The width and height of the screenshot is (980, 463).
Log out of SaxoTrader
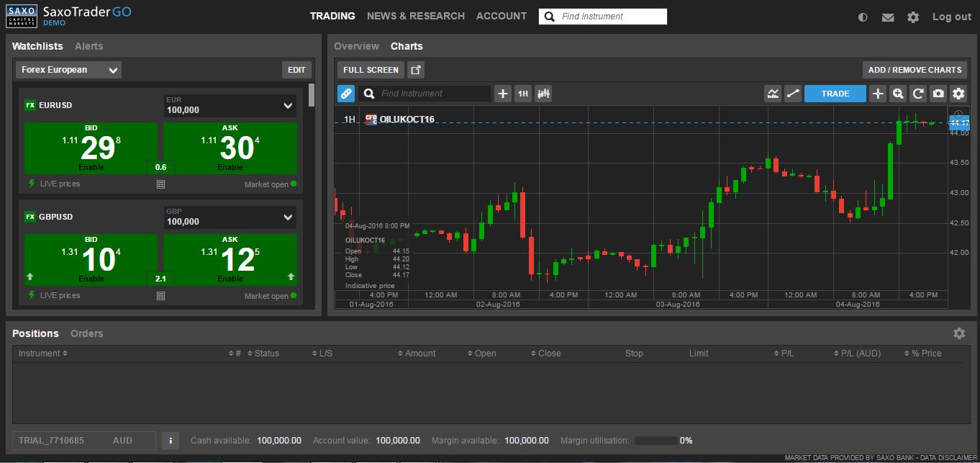(x=951, y=17)
